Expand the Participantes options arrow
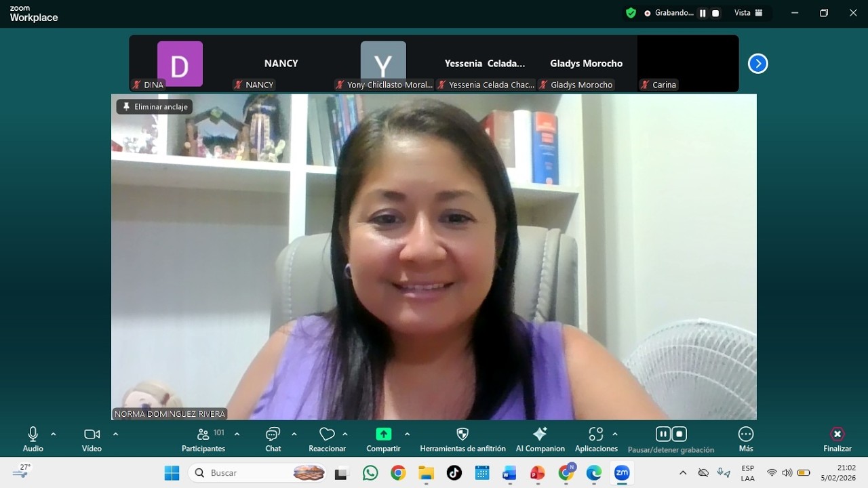This screenshot has width=868, height=488. (237, 434)
